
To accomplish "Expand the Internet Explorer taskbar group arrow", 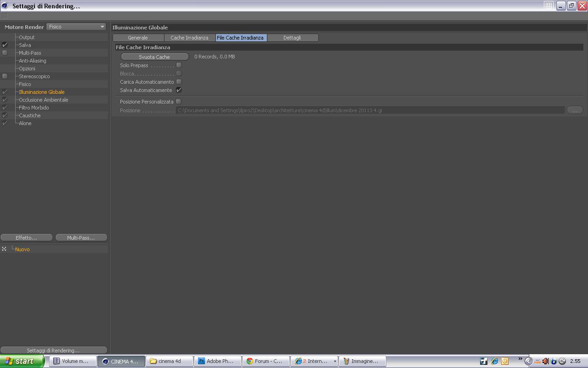I will (334, 361).
